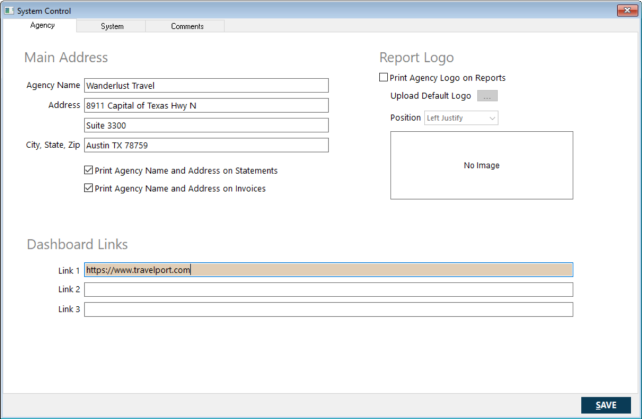Click the System Control title bar icon
The height and width of the screenshot is (419, 642).
pos(9,11)
